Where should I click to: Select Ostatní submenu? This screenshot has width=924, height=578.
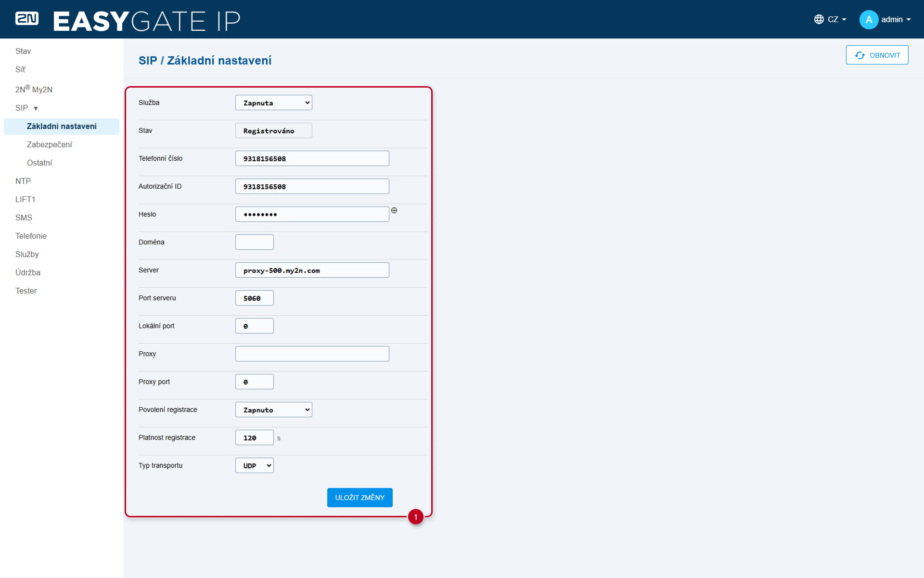pyautogui.click(x=39, y=163)
